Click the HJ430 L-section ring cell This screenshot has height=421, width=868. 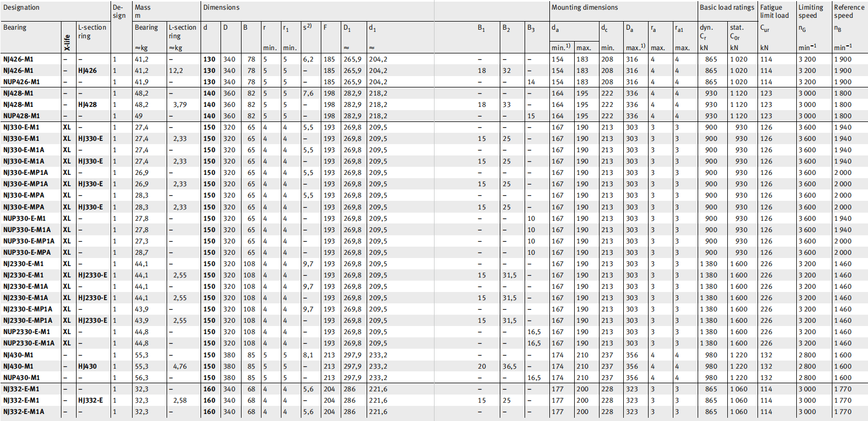[x=87, y=366]
